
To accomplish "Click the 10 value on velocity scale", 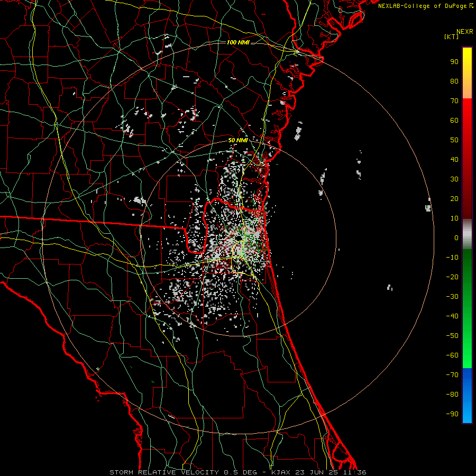I will click(x=454, y=218).
